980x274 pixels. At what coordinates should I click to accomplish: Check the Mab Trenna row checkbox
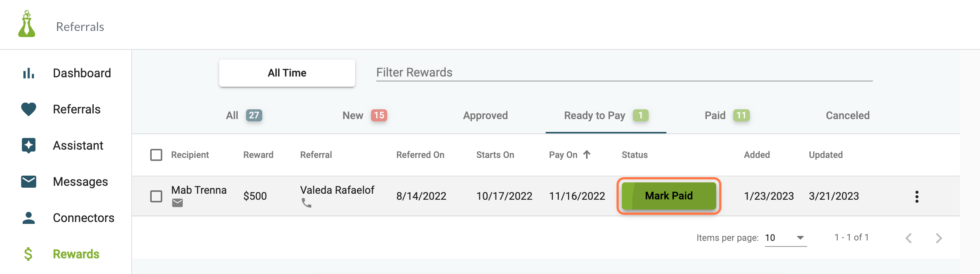point(156,196)
